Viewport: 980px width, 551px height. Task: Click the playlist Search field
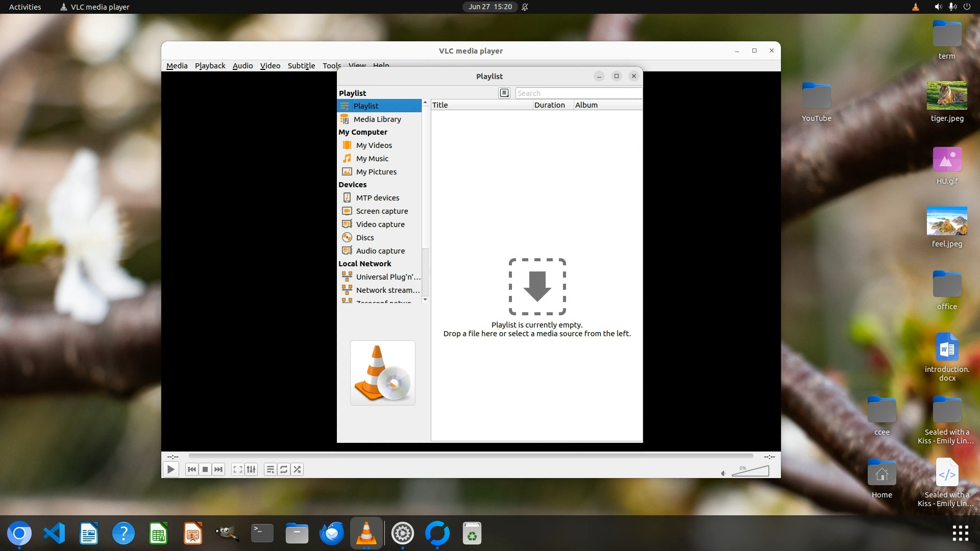[x=578, y=93]
